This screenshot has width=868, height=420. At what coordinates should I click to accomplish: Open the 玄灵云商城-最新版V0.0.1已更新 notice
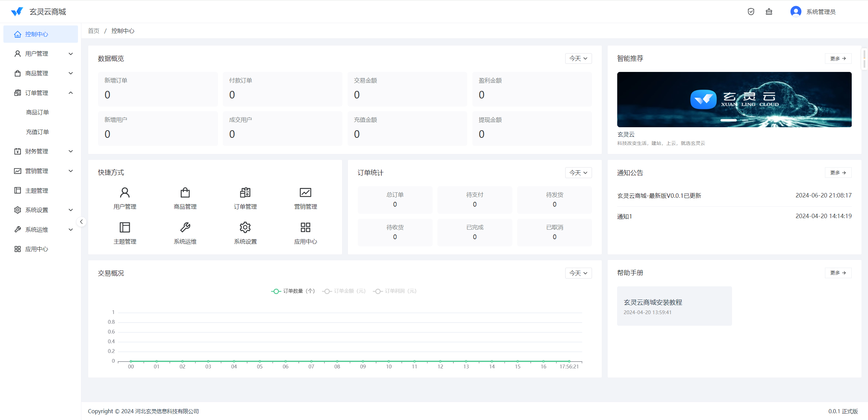(x=659, y=196)
